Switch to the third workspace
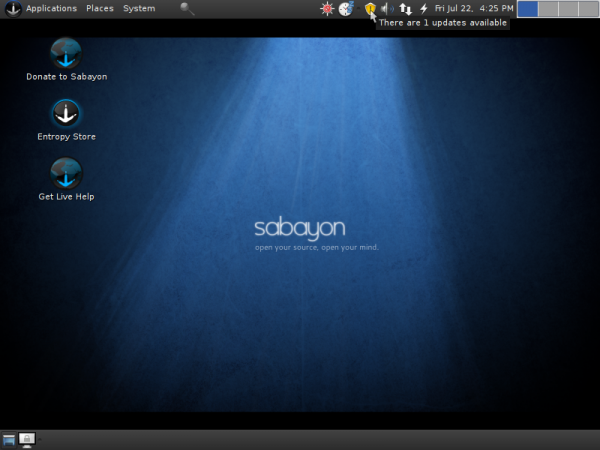Image resolution: width=600 pixels, height=450 pixels. [569, 9]
